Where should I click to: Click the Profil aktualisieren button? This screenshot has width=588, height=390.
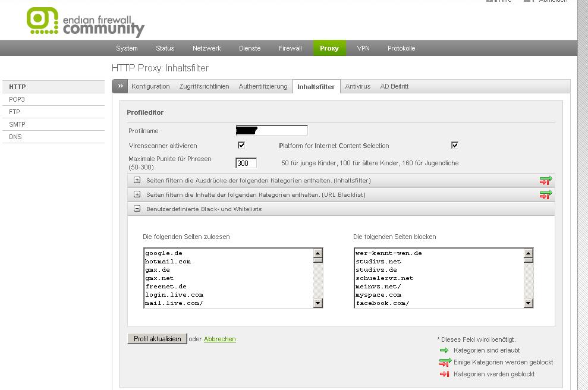click(157, 339)
